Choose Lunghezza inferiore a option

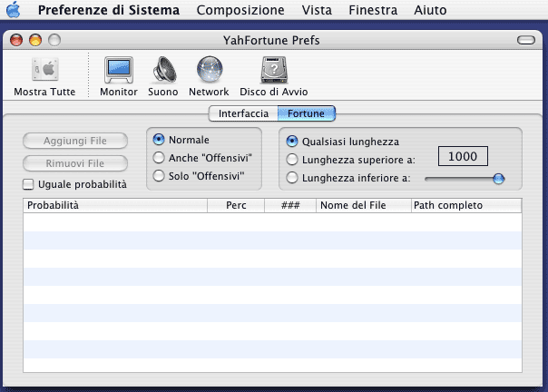pos(292,178)
